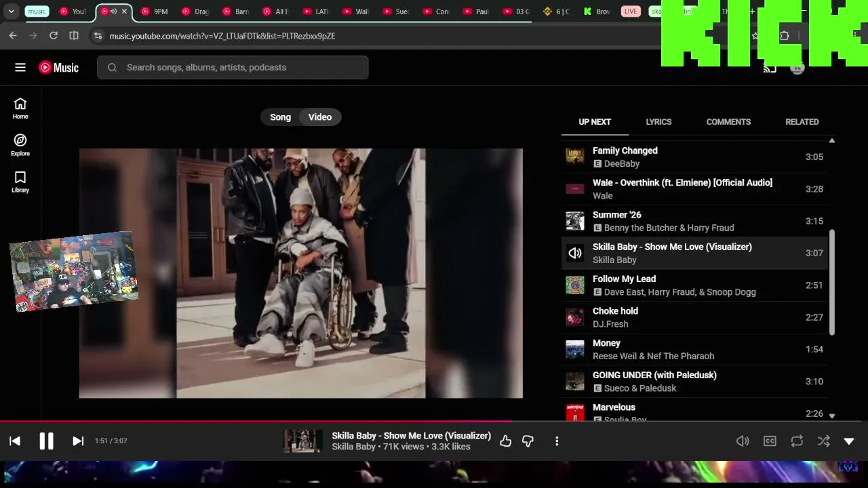
Task: Switch to Video mode
Action: tap(320, 117)
